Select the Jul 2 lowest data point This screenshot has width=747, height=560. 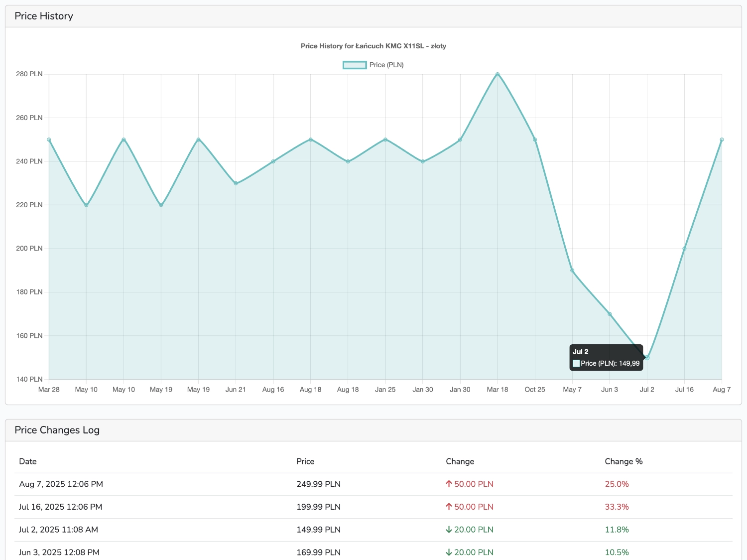tap(647, 358)
